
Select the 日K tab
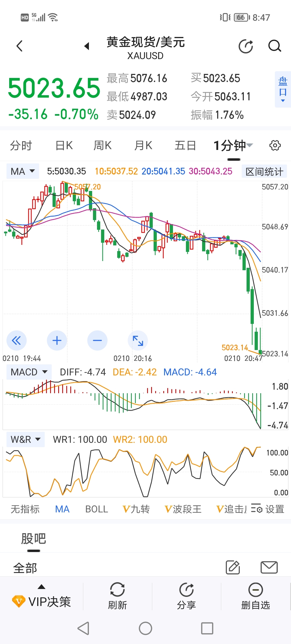click(x=64, y=146)
